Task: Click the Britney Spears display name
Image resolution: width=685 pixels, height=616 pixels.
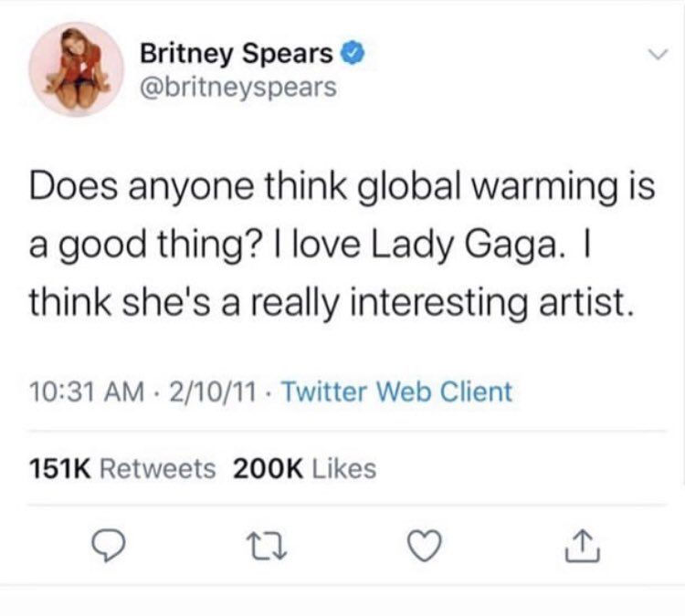Action: pyautogui.click(x=237, y=54)
